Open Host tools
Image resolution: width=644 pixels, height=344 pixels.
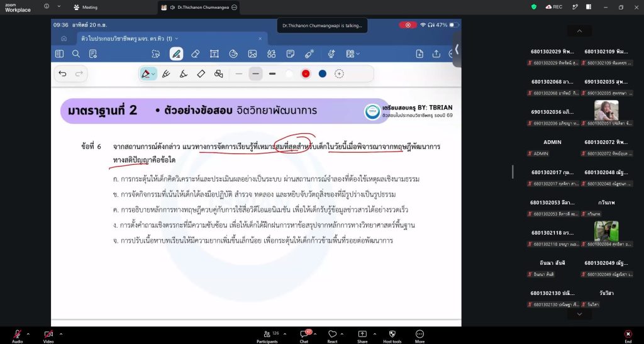[392, 336]
